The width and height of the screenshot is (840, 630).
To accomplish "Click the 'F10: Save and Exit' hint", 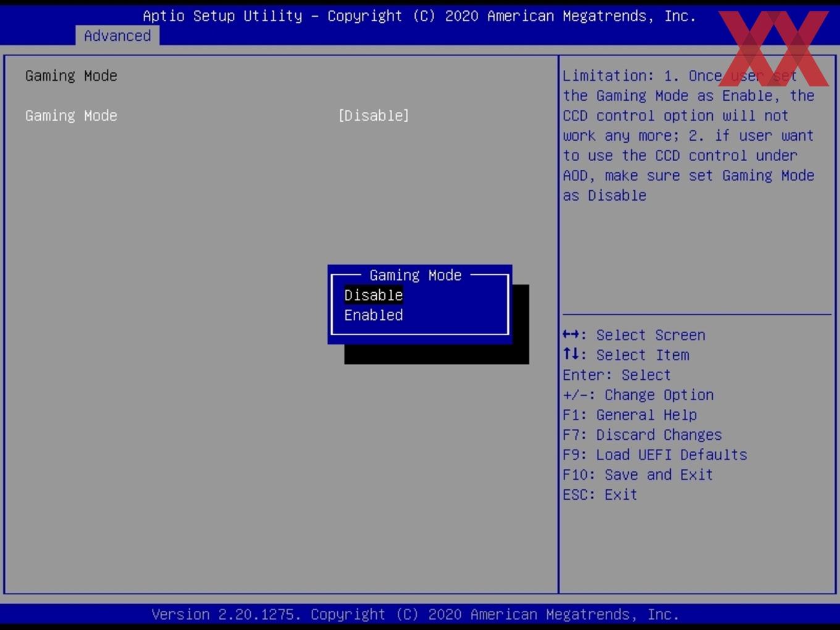I will 637,474.
